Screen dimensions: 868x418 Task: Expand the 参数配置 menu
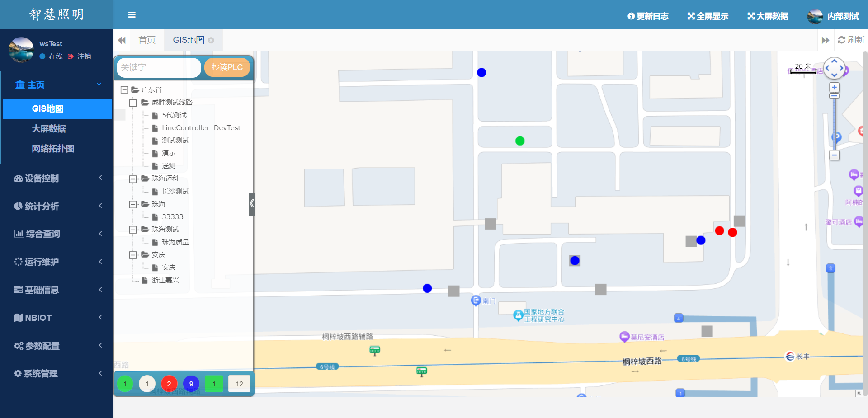[x=57, y=346]
